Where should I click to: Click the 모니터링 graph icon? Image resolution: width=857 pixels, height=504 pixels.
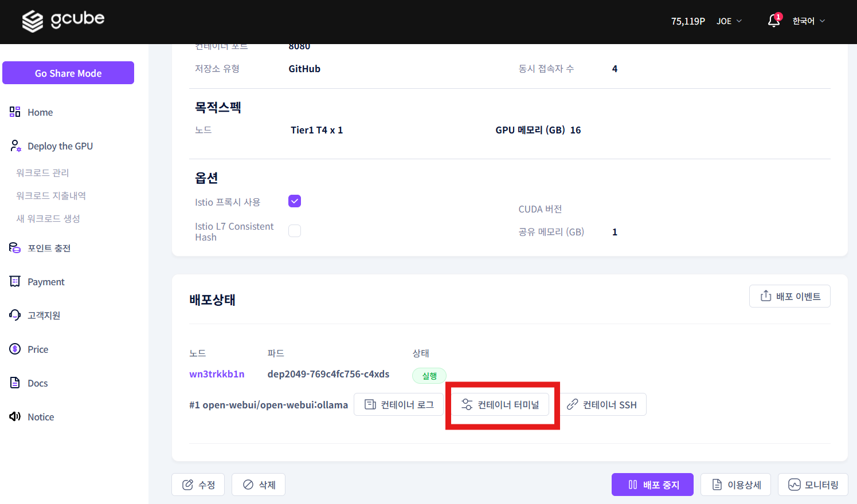795,484
